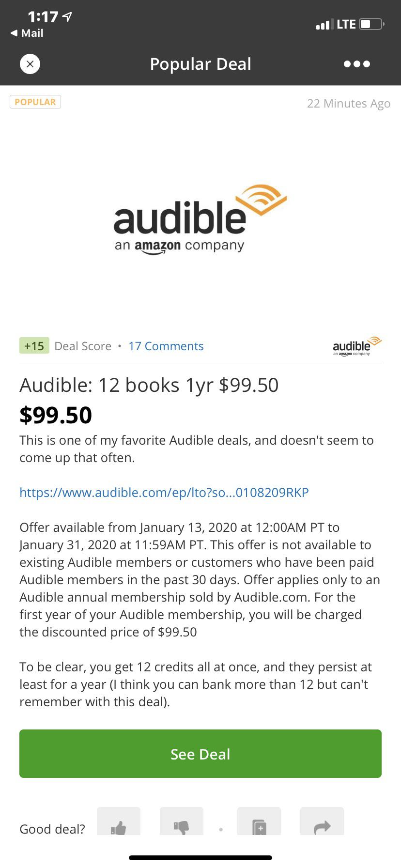The image size is (401, 868).
Task: Tap the See Deal button
Action: coord(200,754)
